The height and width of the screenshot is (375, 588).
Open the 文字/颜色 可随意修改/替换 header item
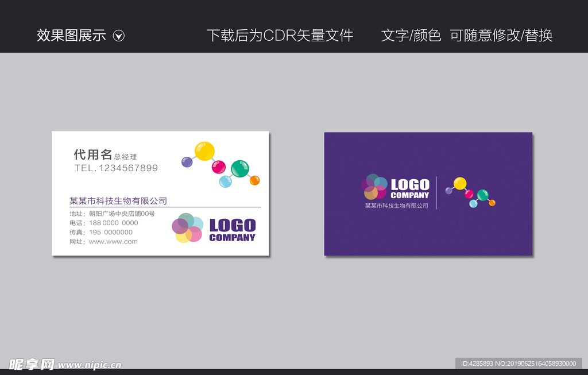pyautogui.click(x=467, y=35)
